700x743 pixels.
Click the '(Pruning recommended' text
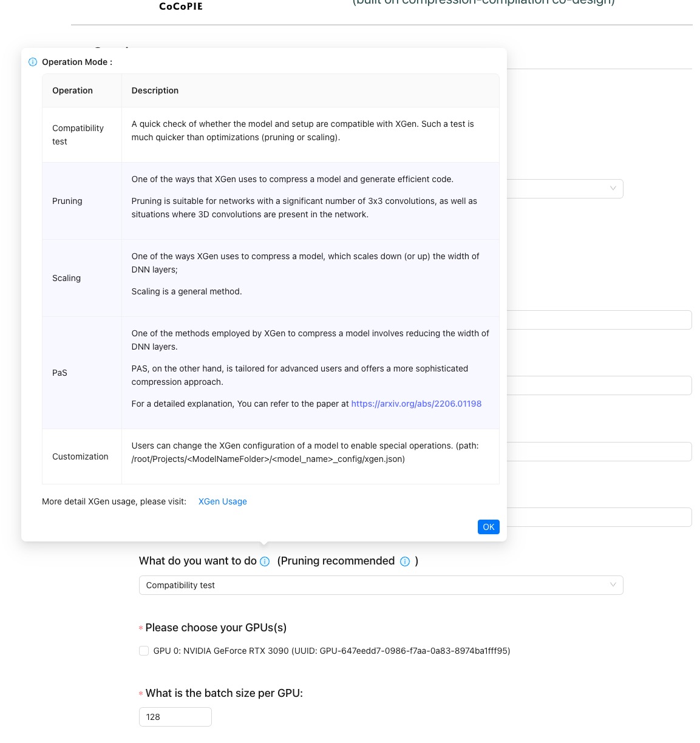336,561
